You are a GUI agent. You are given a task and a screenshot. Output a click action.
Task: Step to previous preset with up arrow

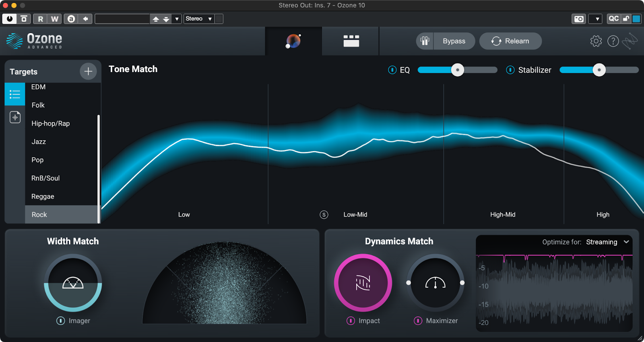[156, 19]
